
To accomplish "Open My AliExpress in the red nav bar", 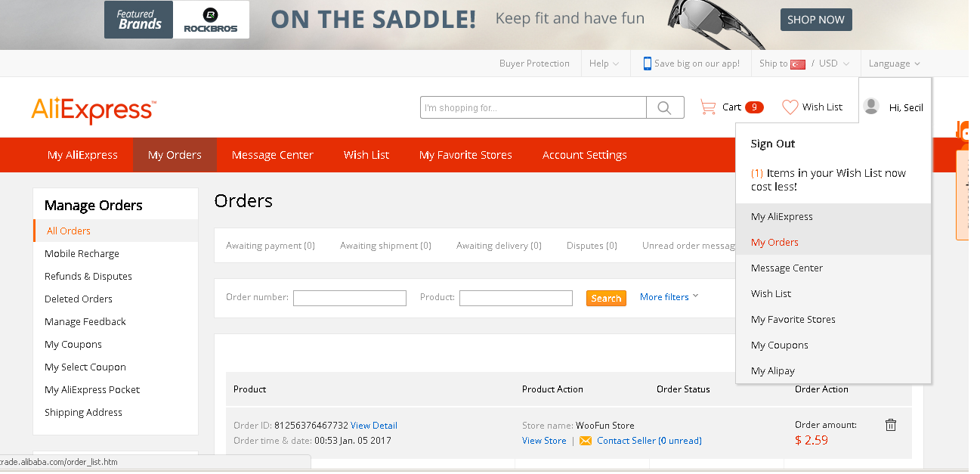I will [82, 155].
